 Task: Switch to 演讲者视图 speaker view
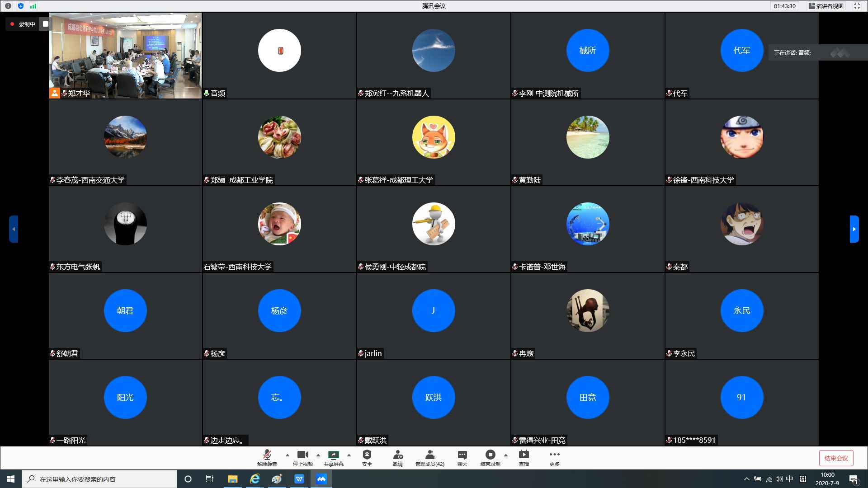(x=826, y=6)
